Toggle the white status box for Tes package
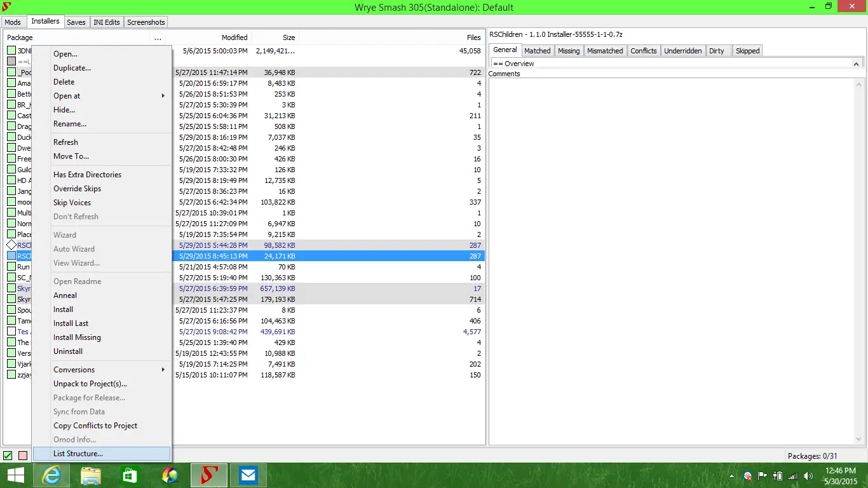This screenshot has height=488, width=868. [x=11, y=332]
